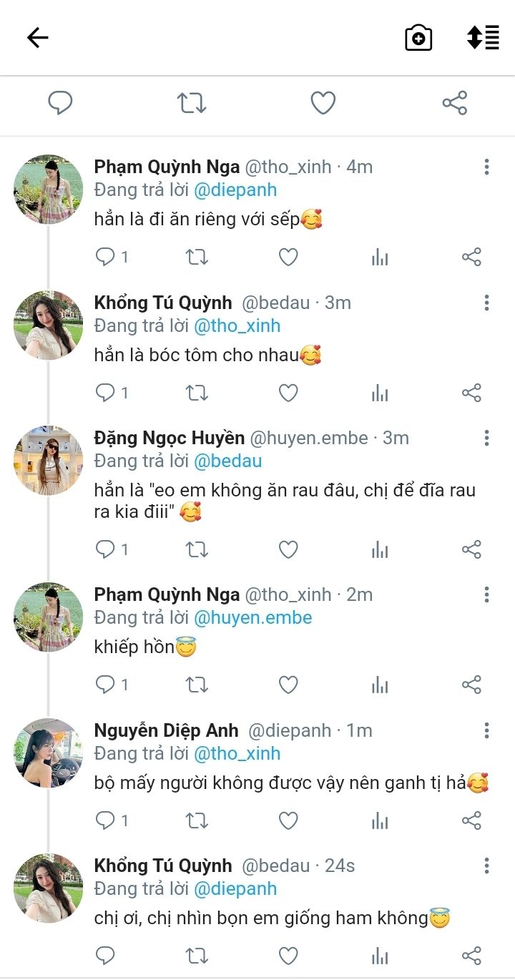Retweet the "bộ mấy người không được vậy" tweet
This screenshot has width=515, height=980.
click(197, 820)
